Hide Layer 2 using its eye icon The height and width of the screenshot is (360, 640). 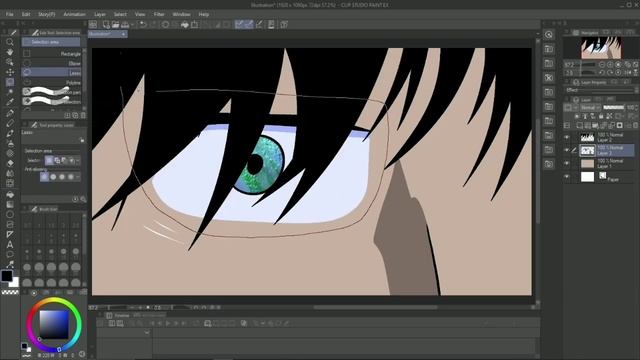(x=567, y=137)
